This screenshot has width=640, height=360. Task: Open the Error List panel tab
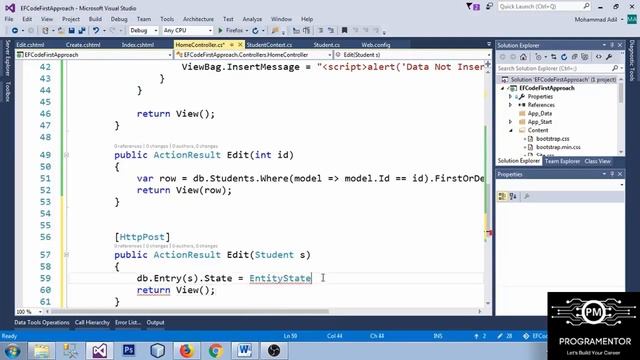click(x=127, y=322)
